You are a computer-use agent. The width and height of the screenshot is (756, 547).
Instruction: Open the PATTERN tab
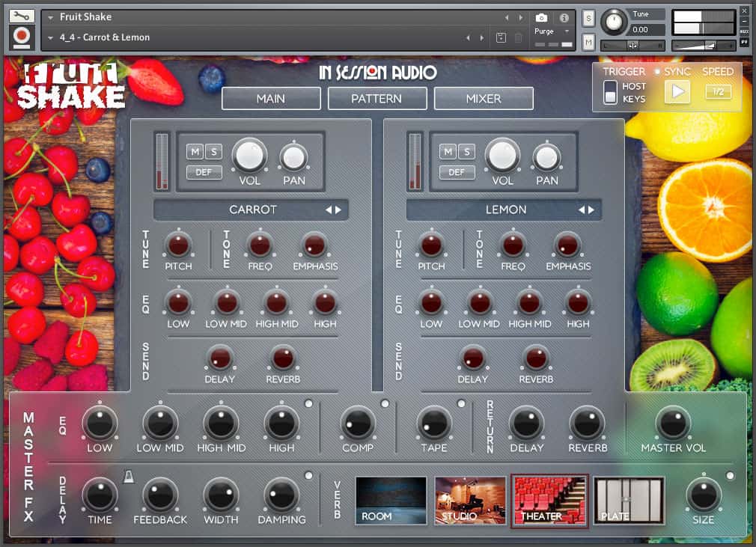[377, 98]
